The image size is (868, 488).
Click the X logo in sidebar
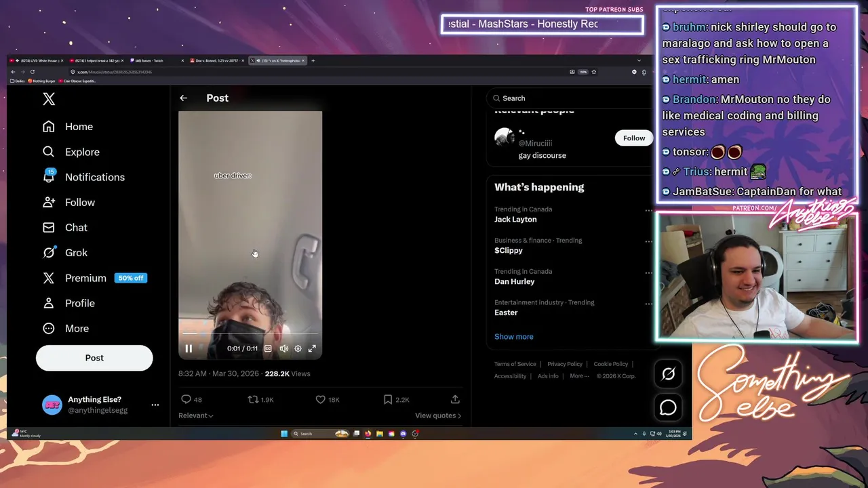coord(49,99)
